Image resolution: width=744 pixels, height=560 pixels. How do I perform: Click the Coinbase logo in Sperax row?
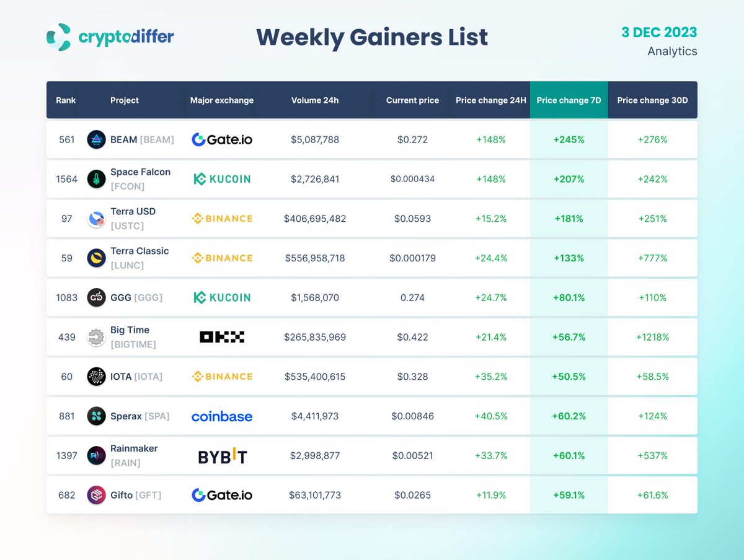pyautogui.click(x=222, y=416)
